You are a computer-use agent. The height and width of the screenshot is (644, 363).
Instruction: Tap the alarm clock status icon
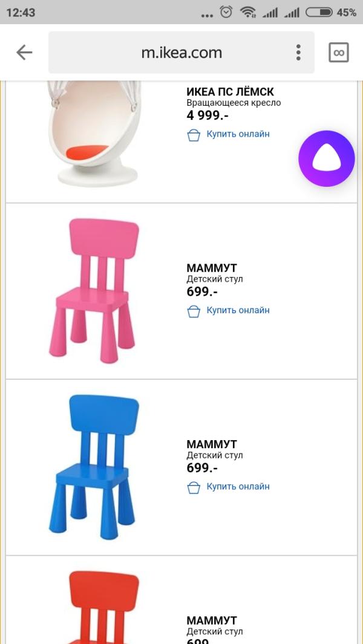(226, 12)
